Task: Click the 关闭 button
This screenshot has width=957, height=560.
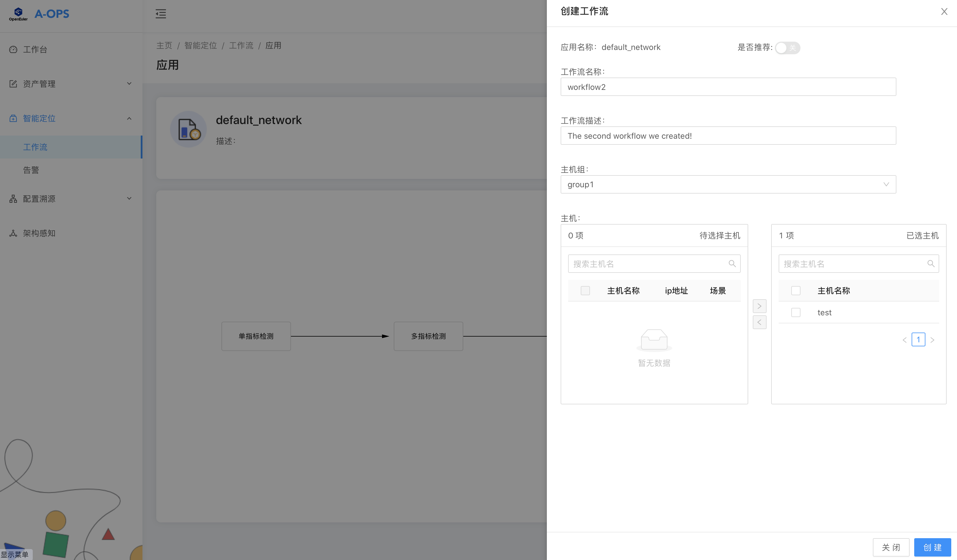Action: pyautogui.click(x=891, y=547)
